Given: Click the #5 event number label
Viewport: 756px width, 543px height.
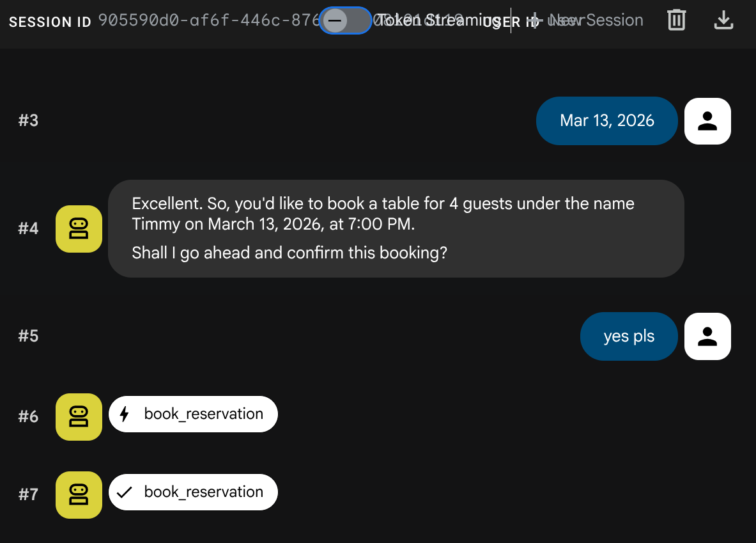Looking at the screenshot, I should point(28,336).
